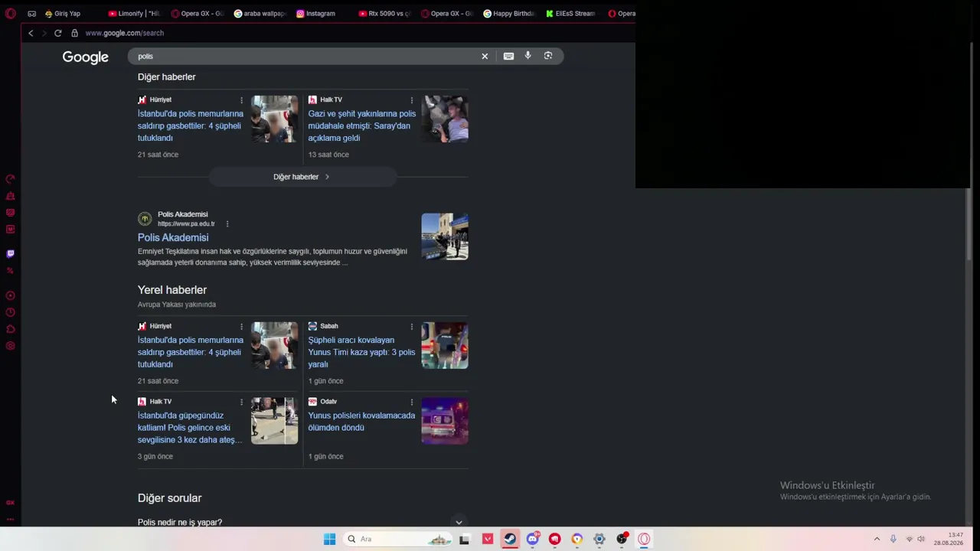Open the Sabah police car news thumbnail
The width and height of the screenshot is (980, 551).
click(445, 345)
